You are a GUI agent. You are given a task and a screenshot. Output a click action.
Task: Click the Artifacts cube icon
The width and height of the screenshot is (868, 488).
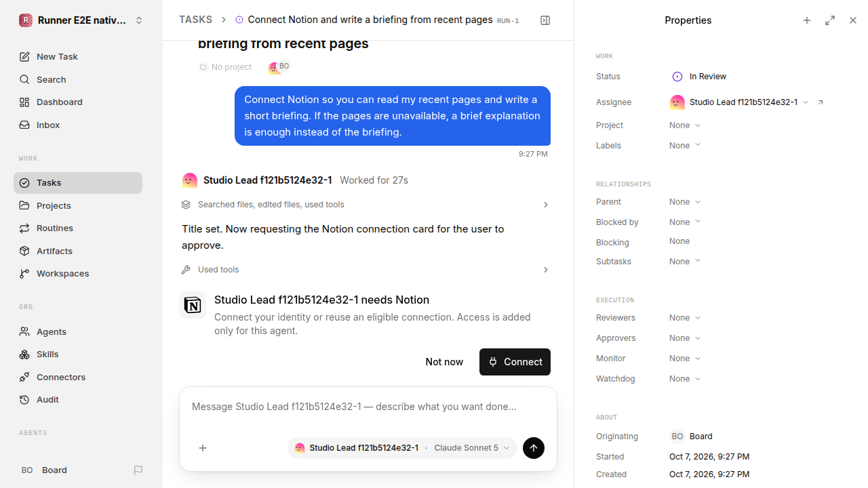point(24,251)
